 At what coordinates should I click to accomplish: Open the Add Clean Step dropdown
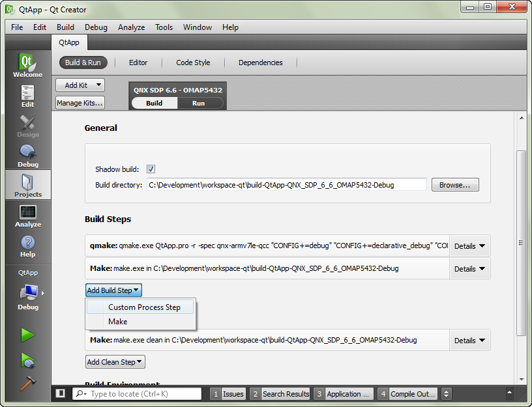115,362
